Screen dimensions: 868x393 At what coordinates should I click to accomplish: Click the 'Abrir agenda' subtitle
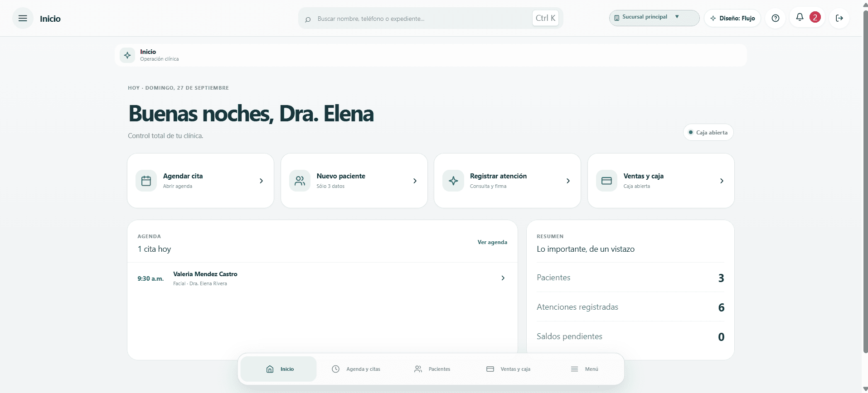tap(178, 186)
